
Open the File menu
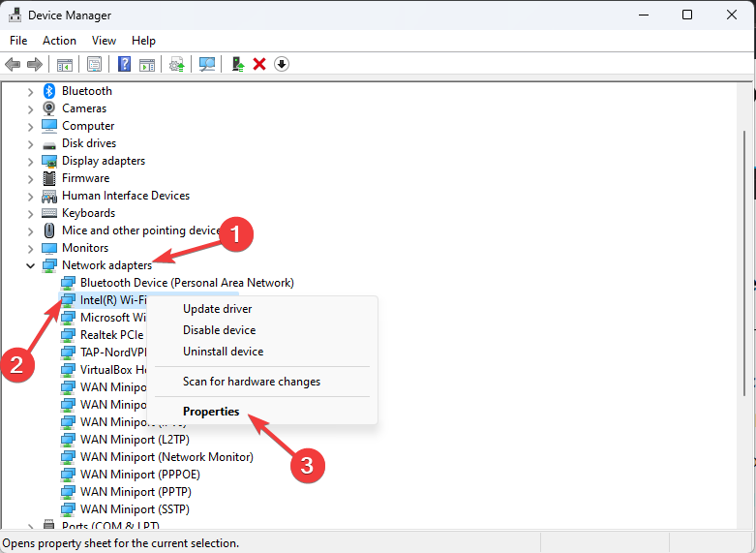[x=18, y=41]
